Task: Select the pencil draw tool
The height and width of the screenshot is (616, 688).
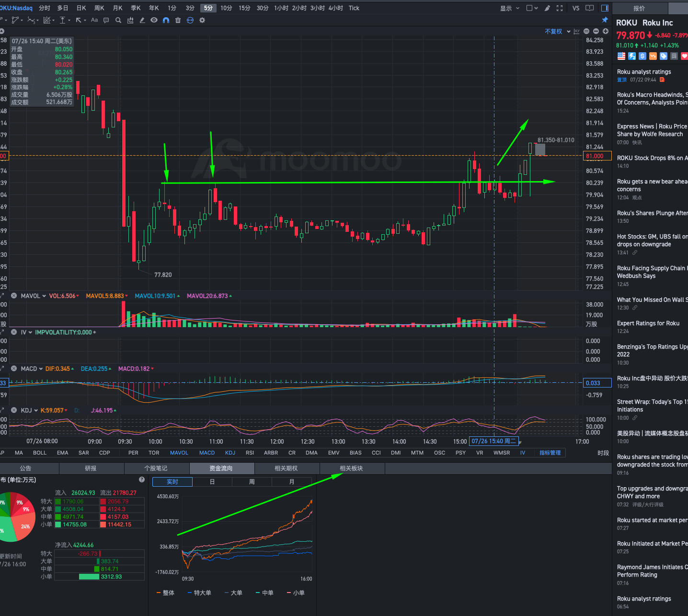Action: (x=142, y=20)
